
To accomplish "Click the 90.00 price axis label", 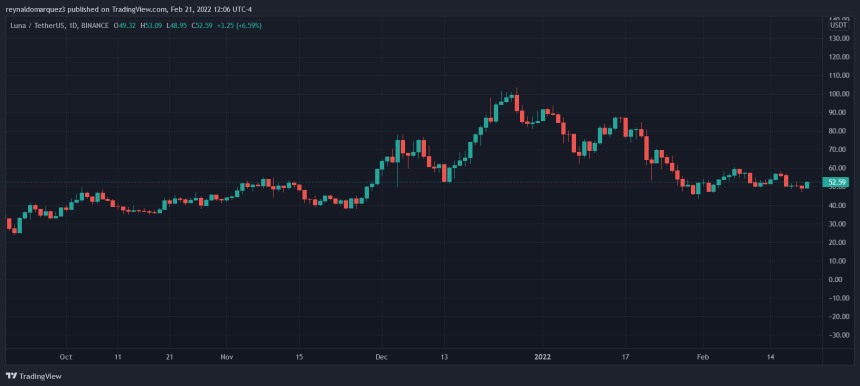I will tap(838, 113).
